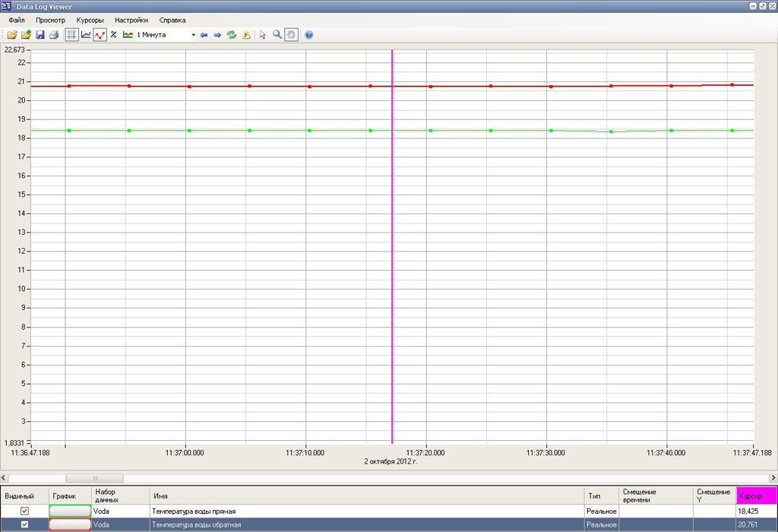Open the Файл menu
The image size is (778, 532).
[x=17, y=21]
